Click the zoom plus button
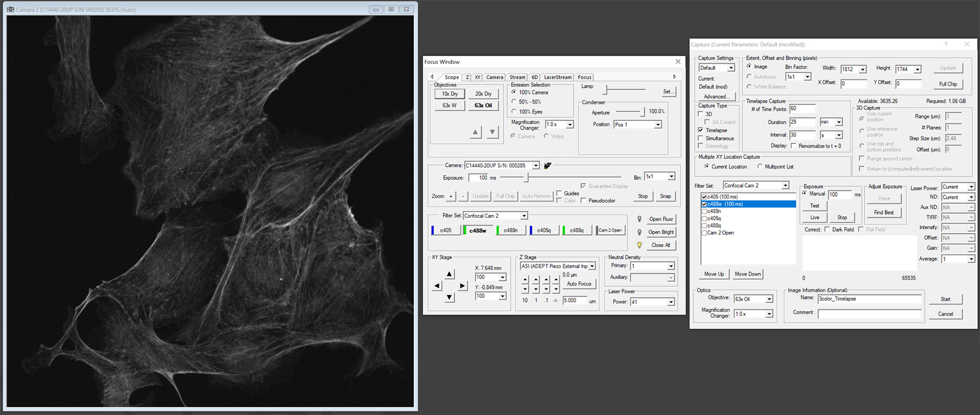980x415 pixels. tap(451, 197)
